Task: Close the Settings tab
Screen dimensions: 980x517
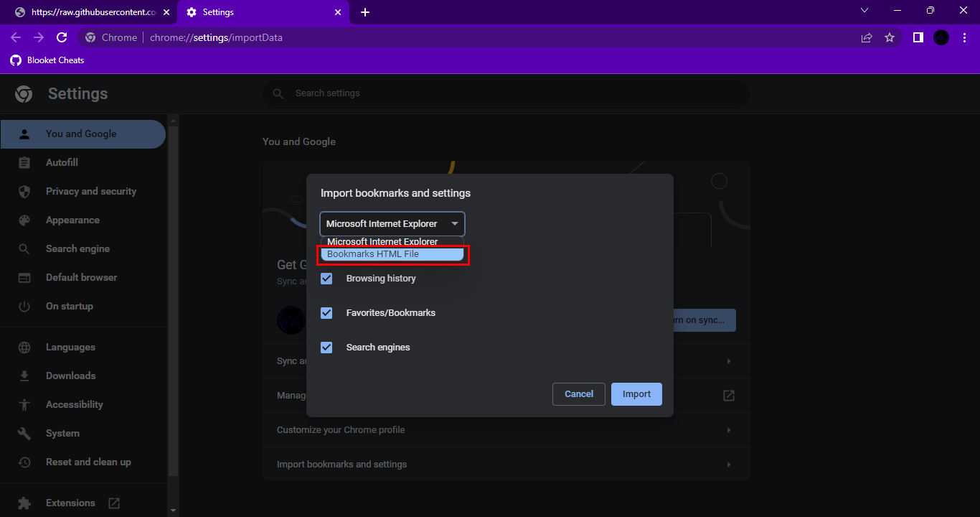Action: [x=338, y=12]
